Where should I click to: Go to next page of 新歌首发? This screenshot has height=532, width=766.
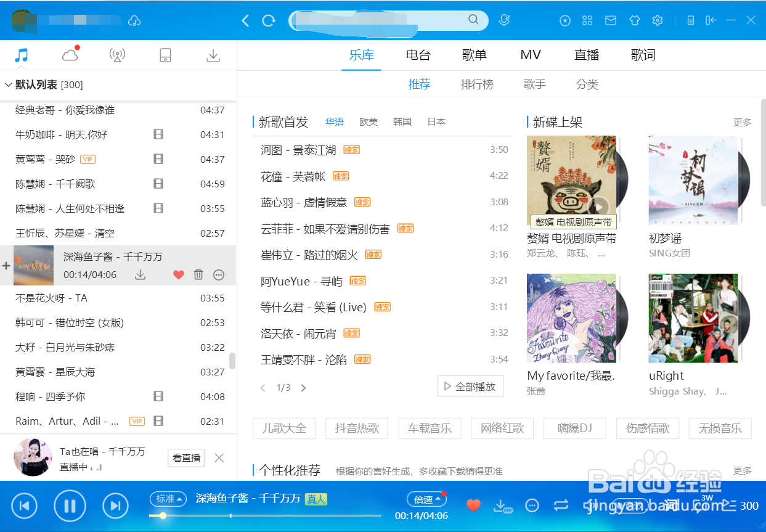(x=303, y=388)
